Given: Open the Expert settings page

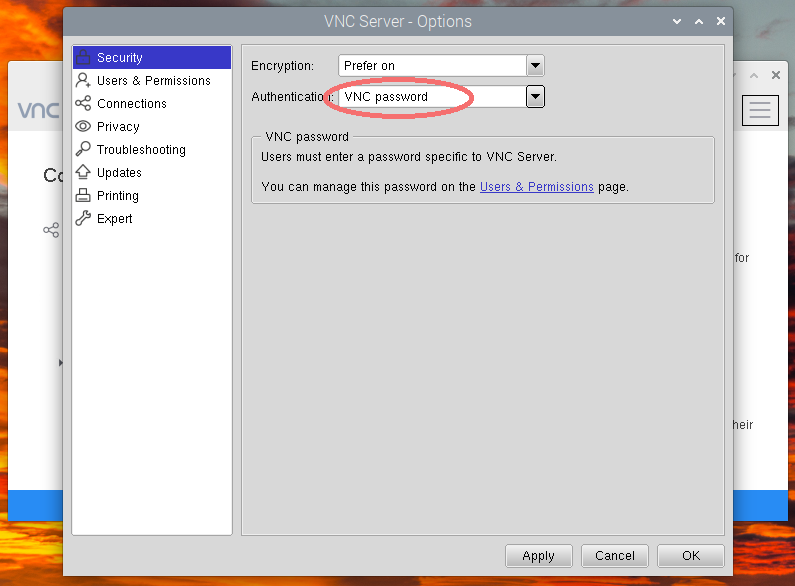Looking at the screenshot, I should [x=152, y=218].
